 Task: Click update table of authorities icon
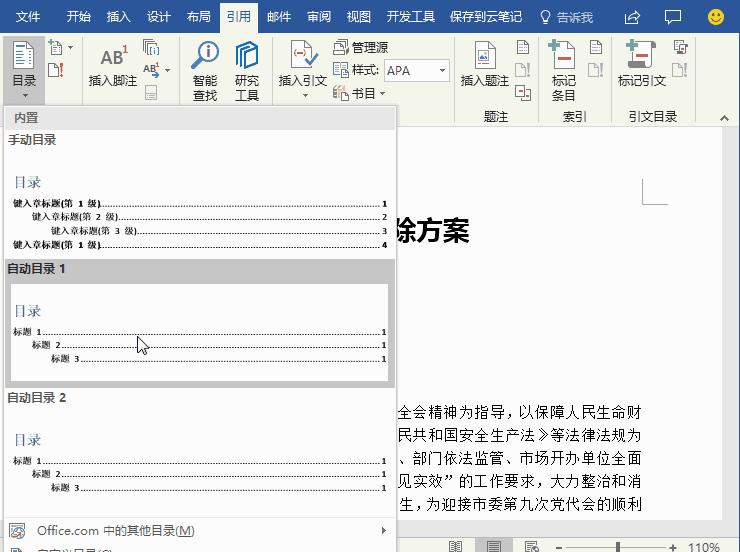[680, 70]
